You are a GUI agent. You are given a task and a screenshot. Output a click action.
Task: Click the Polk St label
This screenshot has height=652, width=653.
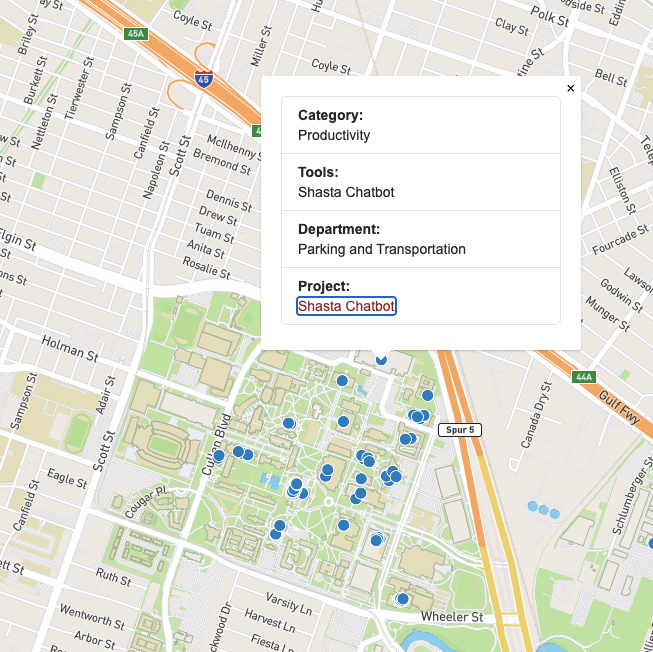pos(550,17)
